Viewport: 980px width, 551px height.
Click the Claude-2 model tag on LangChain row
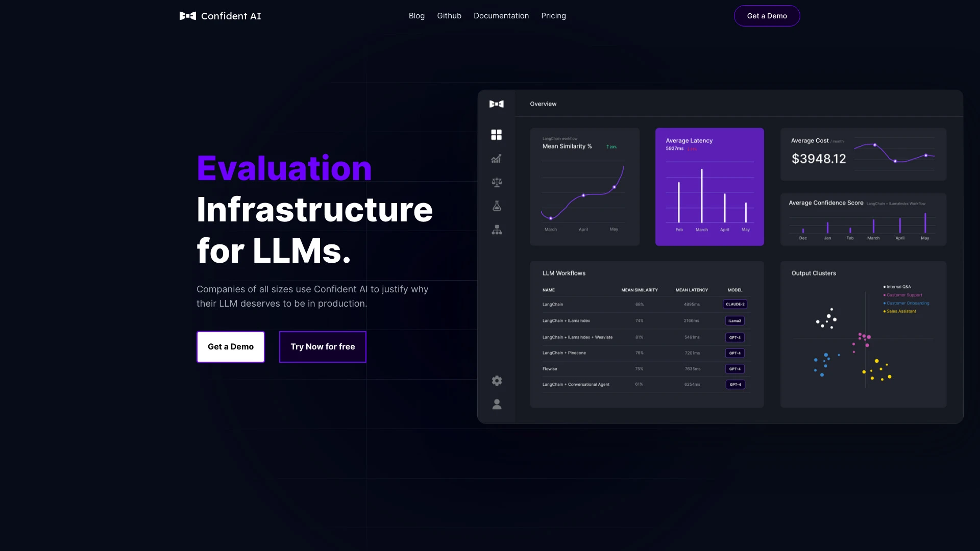[734, 304]
